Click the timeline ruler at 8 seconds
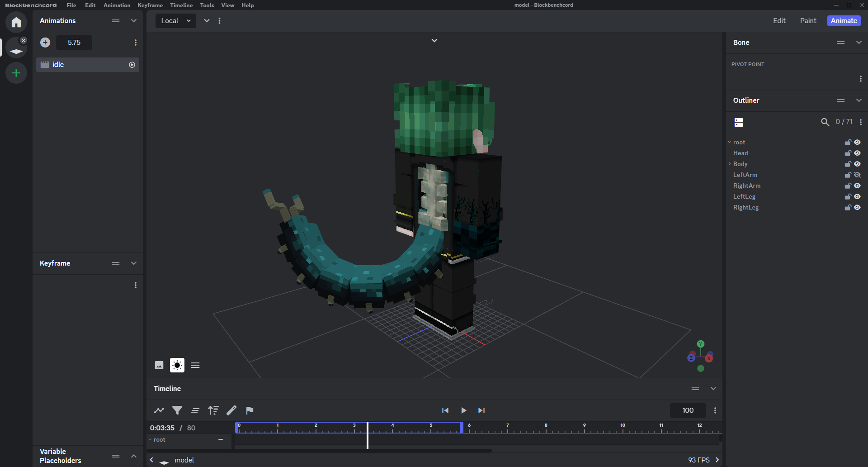868x467 pixels. click(x=546, y=428)
